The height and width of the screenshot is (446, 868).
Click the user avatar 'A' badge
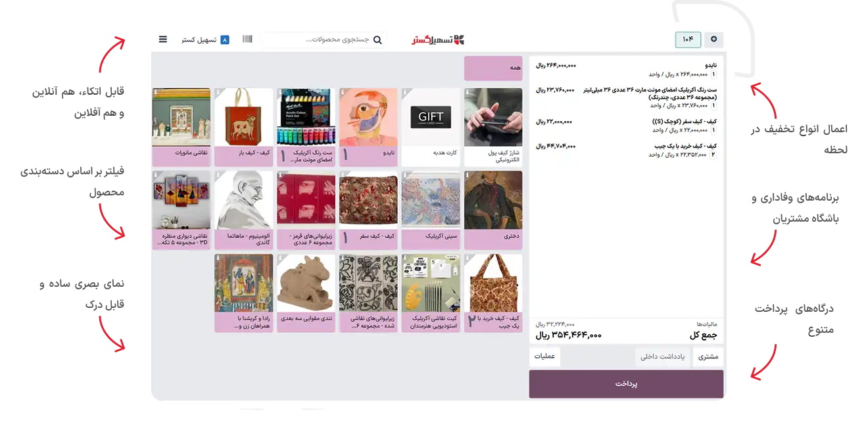coord(225,40)
